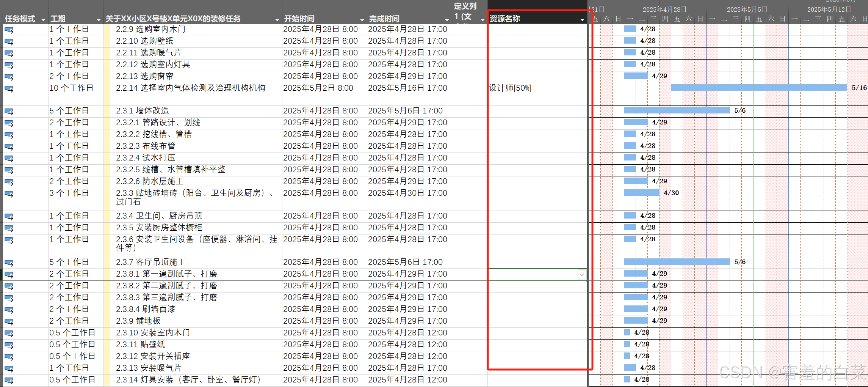Click the task mode icon for 2.2.14 row
This screenshot has width=868, height=387.
[9, 88]
